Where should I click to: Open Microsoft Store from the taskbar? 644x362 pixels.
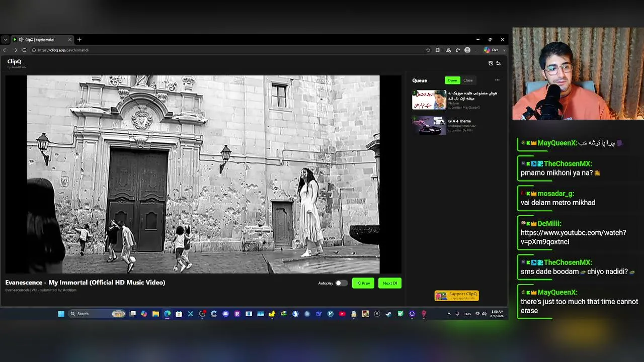point(179,314)
